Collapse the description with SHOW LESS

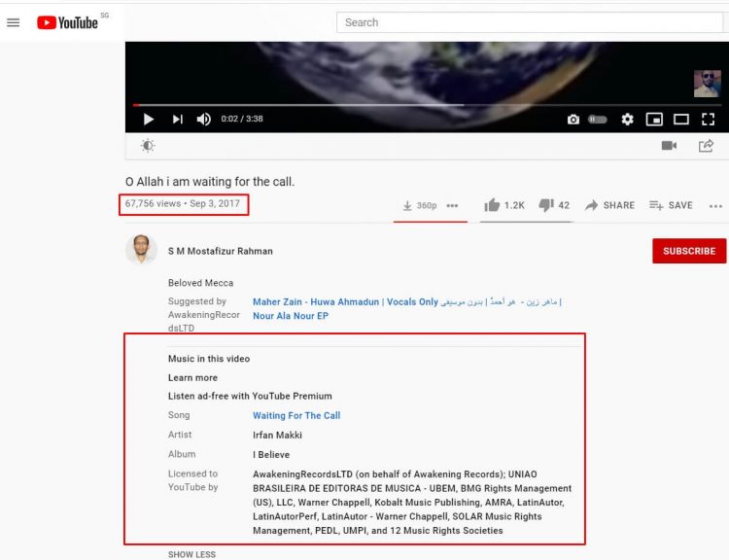click(191, 554)
